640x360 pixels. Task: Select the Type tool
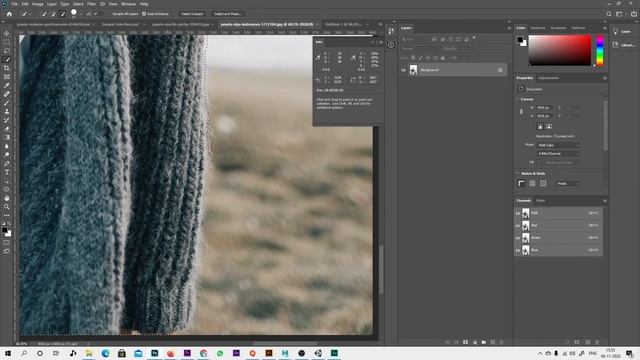[x=7, y=172]
